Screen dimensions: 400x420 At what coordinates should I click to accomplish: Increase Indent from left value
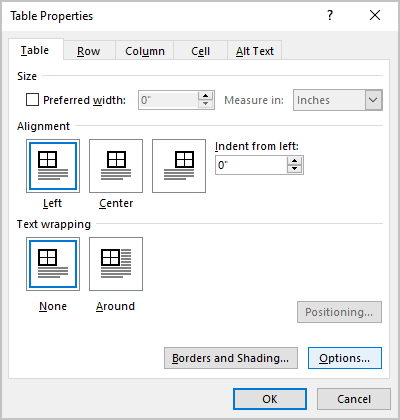(294, 161)
